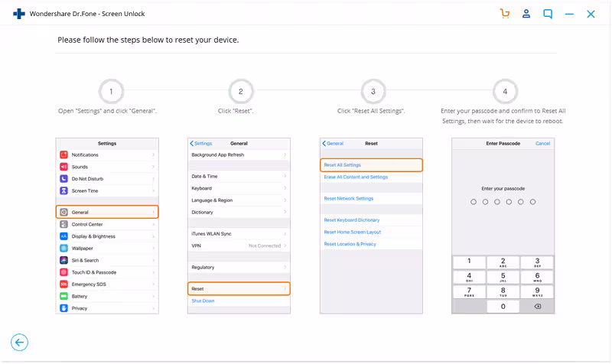This screenshot has height=364, width=612.
Task: Click the instruction 'Open "Settings" and click "General".'
Action: (x=107, y=111)
